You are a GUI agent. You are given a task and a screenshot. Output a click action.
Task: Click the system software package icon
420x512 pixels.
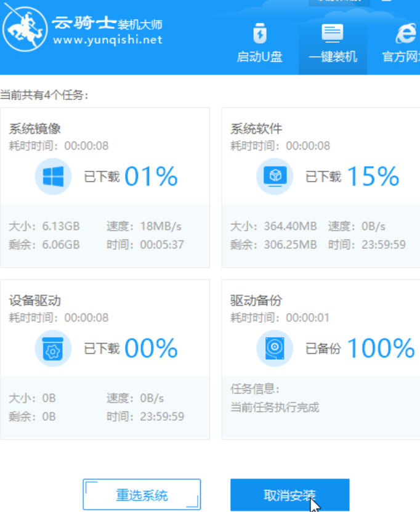(x=274, y=177)
